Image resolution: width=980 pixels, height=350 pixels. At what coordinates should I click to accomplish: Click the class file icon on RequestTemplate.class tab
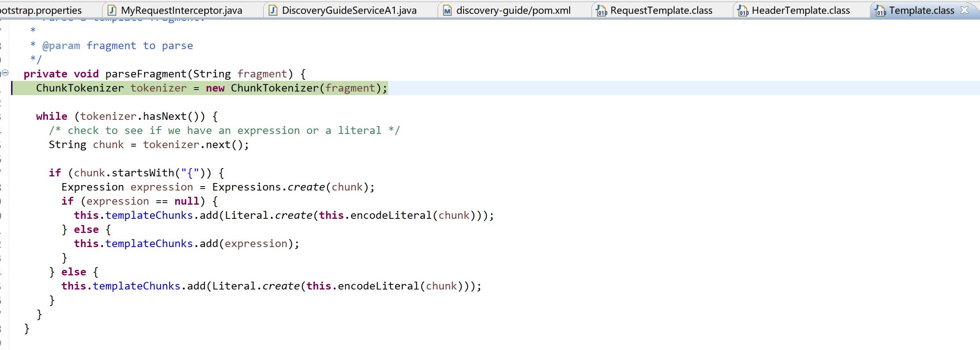tap(601, 11)
